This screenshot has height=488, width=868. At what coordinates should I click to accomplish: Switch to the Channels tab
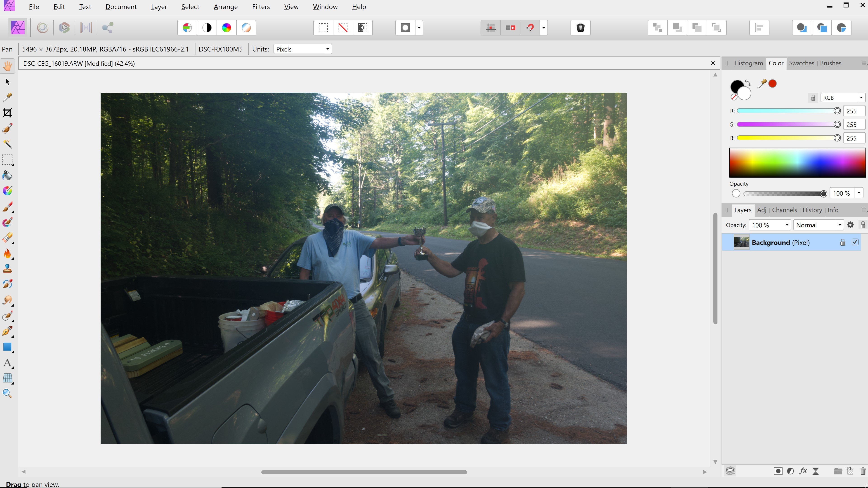784,210
